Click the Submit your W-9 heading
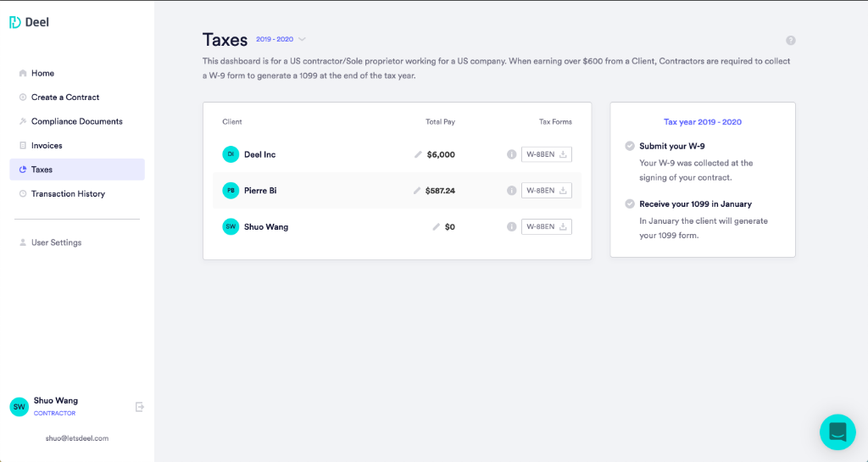 click(x=671, y=146)
